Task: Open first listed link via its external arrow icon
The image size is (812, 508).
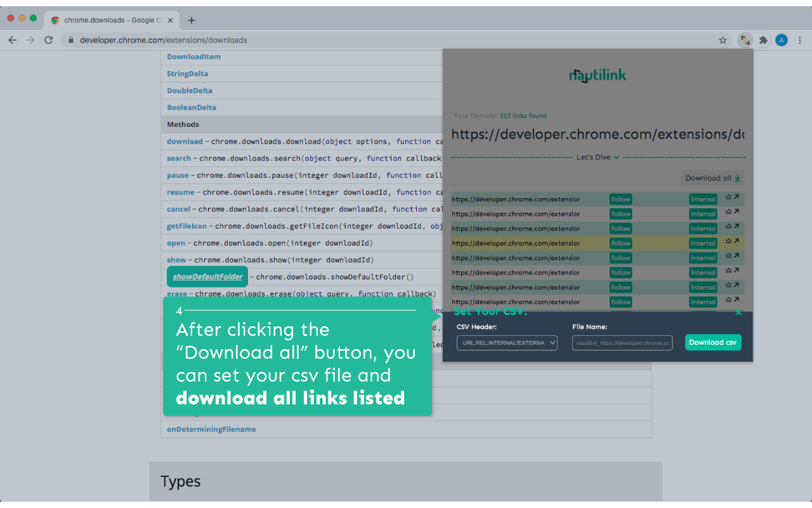Action: pyautogui.click(x=737, y=198)
